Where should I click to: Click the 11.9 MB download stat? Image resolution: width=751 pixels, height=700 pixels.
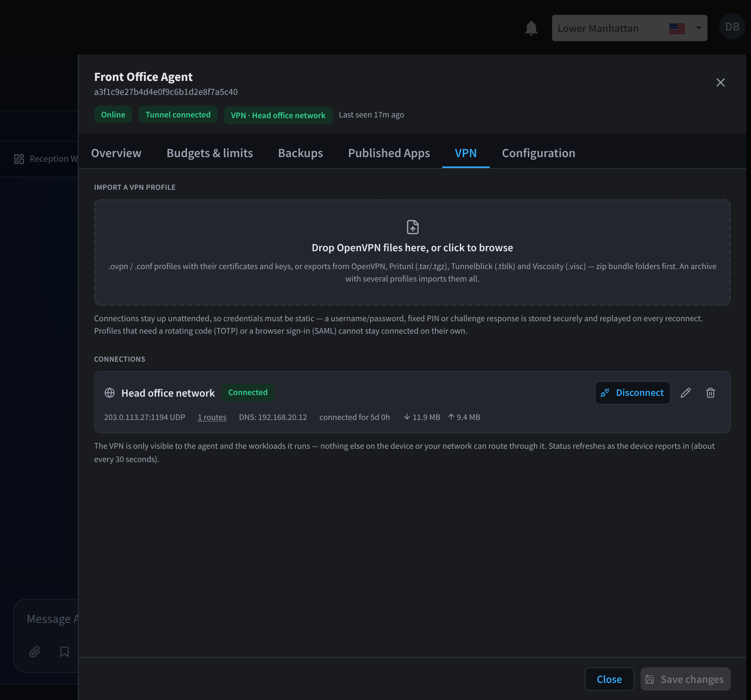click(x=422, y=417)
